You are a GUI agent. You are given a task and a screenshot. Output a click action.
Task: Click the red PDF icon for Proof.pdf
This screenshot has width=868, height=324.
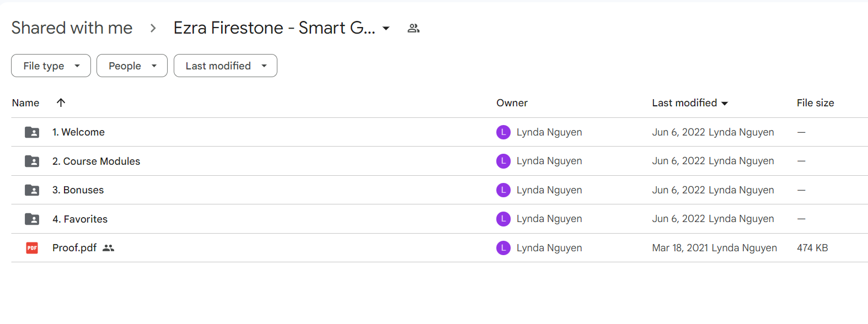pos(32,248)
